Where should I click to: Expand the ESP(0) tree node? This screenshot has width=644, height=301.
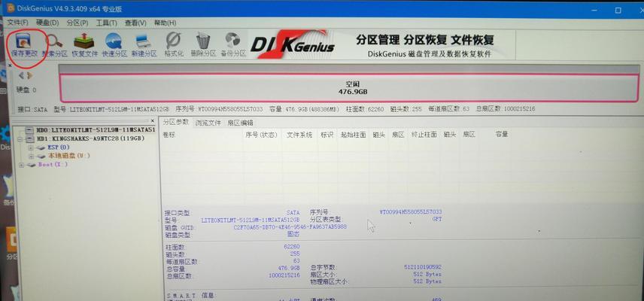pos(31,147)
